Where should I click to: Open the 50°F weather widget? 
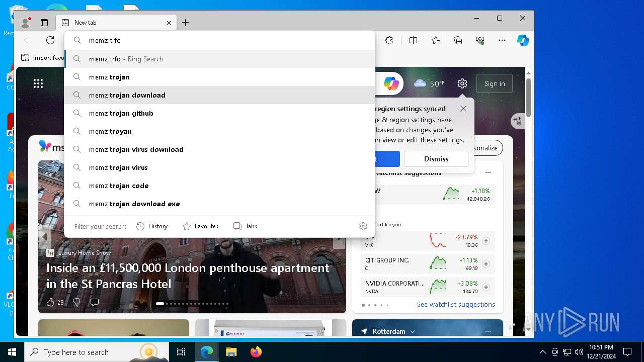point(429,83)
